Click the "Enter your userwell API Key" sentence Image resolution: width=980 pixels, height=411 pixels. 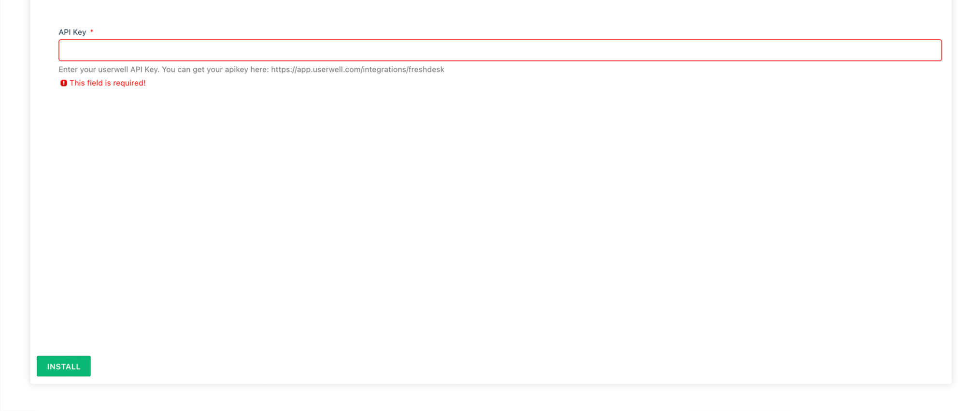point(109,70)
